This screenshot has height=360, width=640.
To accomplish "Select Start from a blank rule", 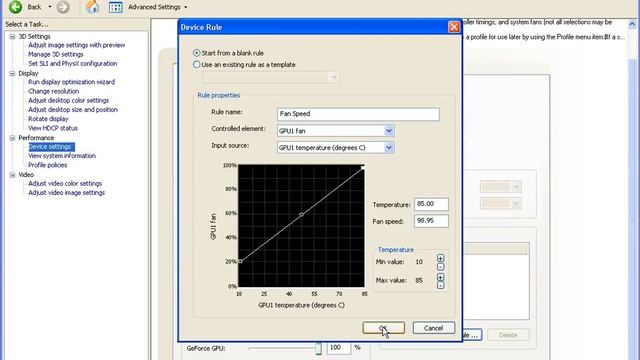I will pyautogui.click(x=196, y=53).
